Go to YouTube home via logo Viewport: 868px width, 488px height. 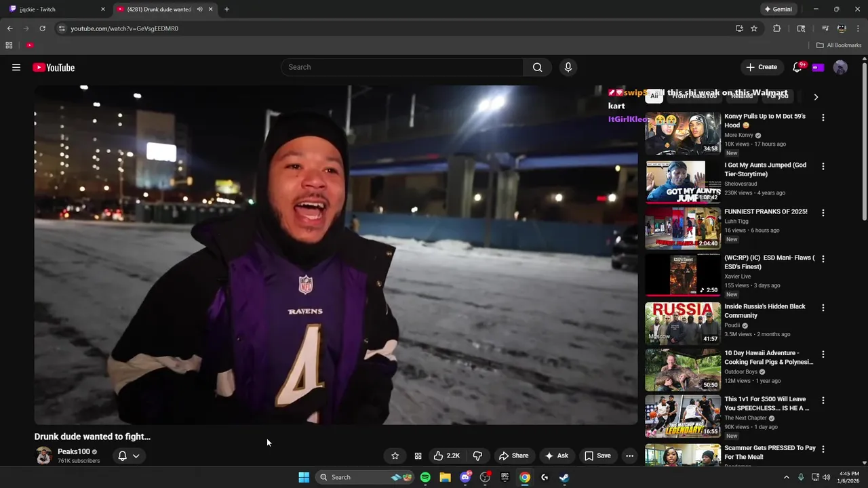(x=54, y=67)
